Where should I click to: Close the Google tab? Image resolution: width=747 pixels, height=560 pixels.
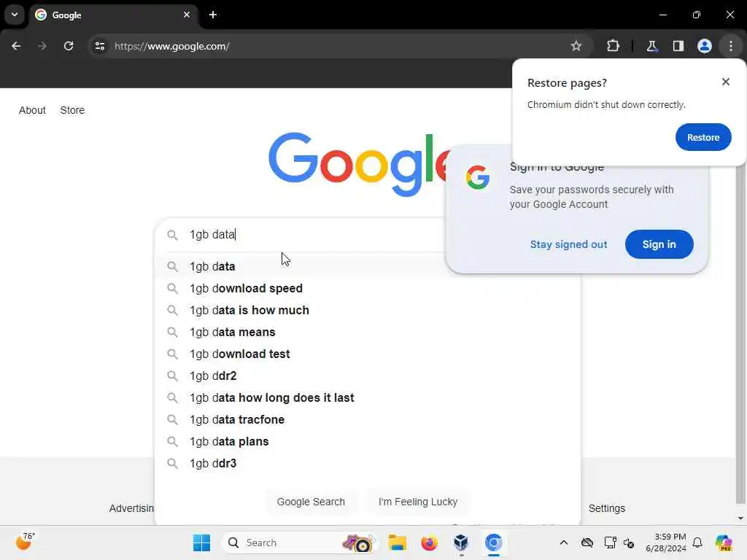187,15
